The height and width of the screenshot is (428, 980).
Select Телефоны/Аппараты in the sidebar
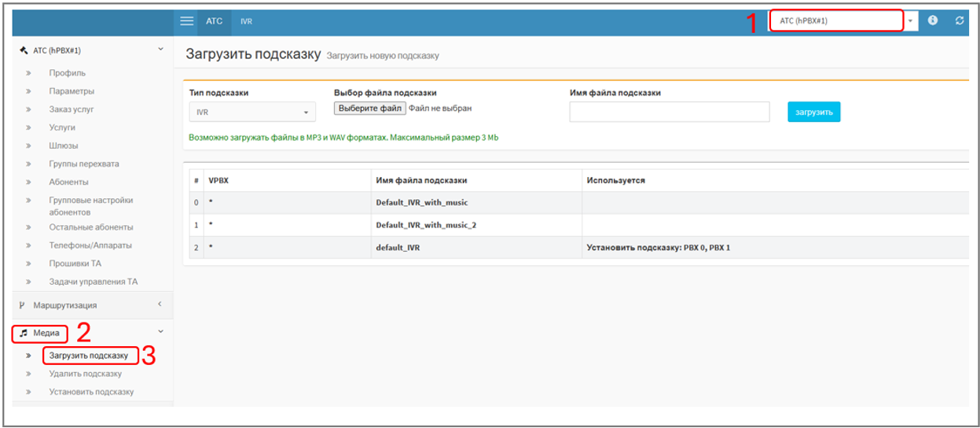pos(90,245)
